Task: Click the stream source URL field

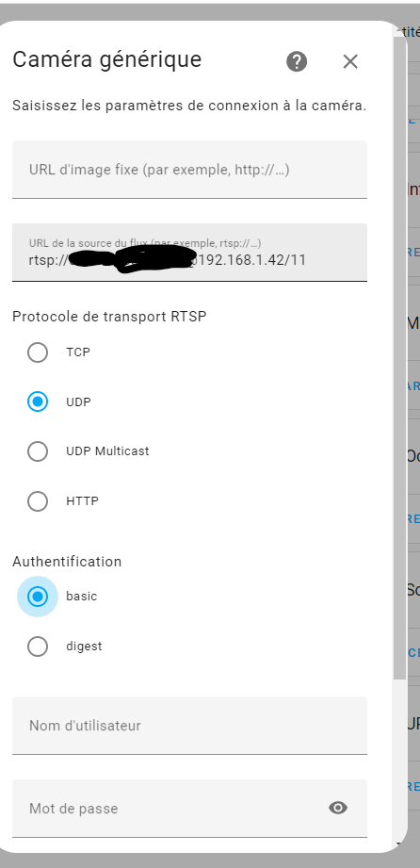Action: point(189,253)
